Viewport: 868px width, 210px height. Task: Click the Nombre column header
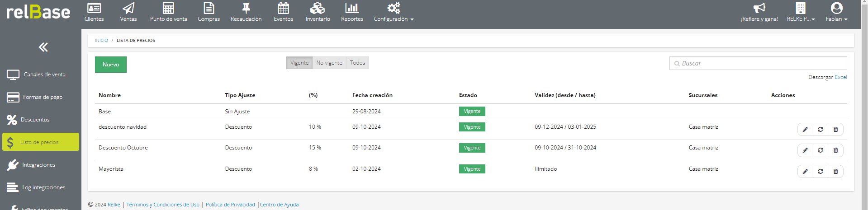click(x=109, y=95)
